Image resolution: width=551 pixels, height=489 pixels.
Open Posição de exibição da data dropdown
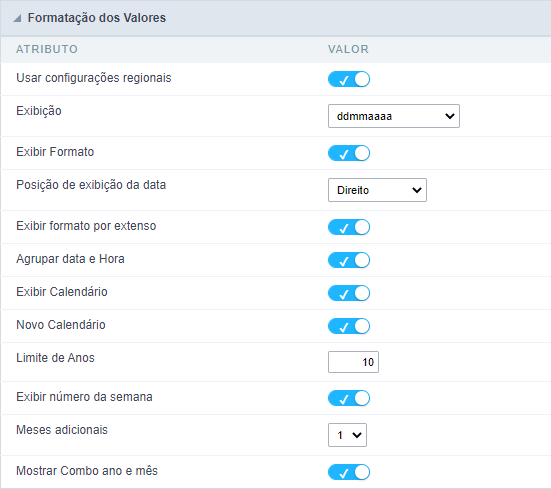point(377,190)
